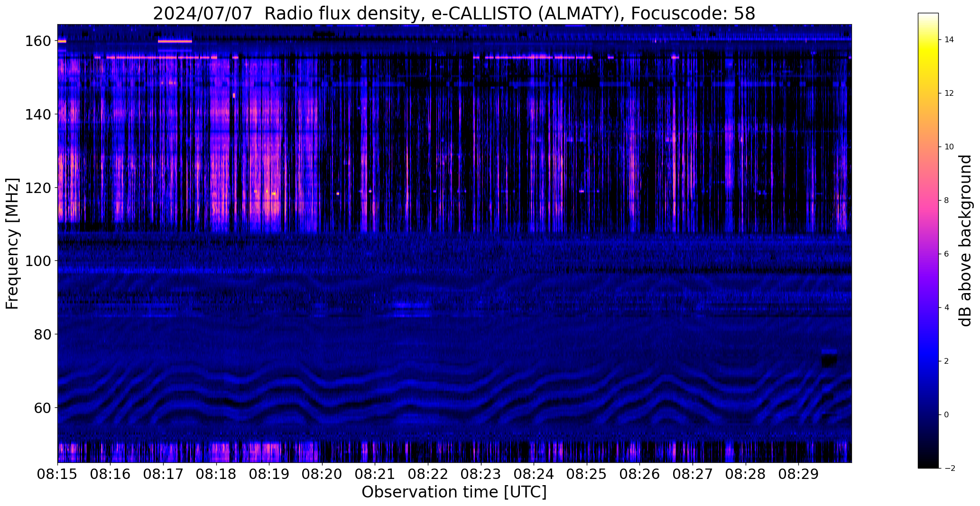Click the colorbar tick label −2
Viewport: 980px width, 506px height.
pos(950,468)
